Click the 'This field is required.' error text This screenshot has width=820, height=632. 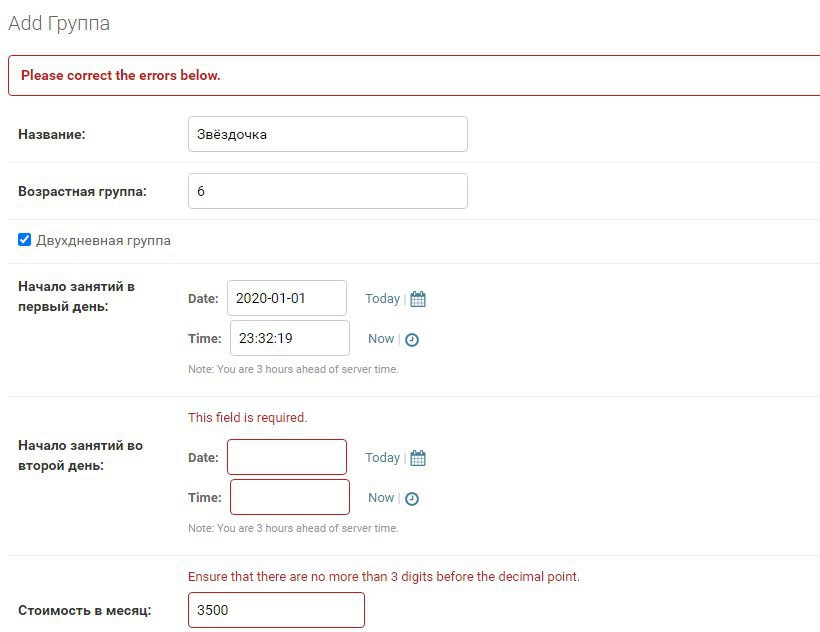pyautogui.click(x=247, y=418)
